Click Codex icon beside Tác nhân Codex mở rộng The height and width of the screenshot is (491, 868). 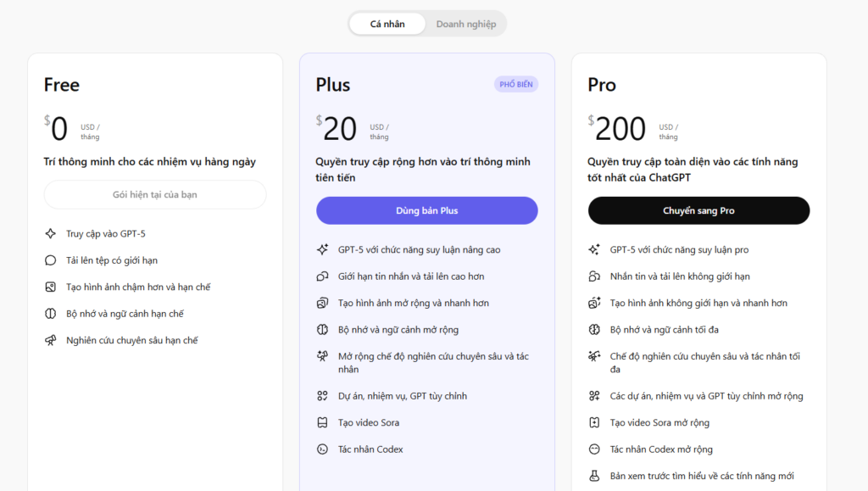click(x=594, y=449)
